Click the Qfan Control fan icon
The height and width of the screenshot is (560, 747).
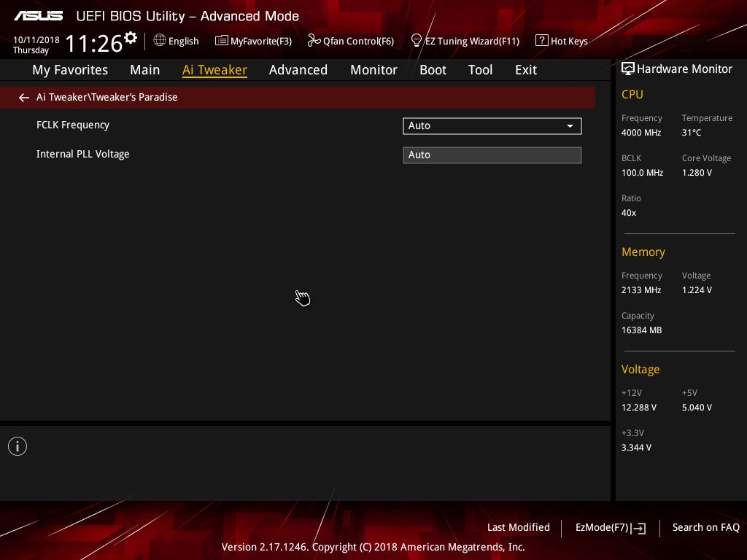tap(314, 41)
